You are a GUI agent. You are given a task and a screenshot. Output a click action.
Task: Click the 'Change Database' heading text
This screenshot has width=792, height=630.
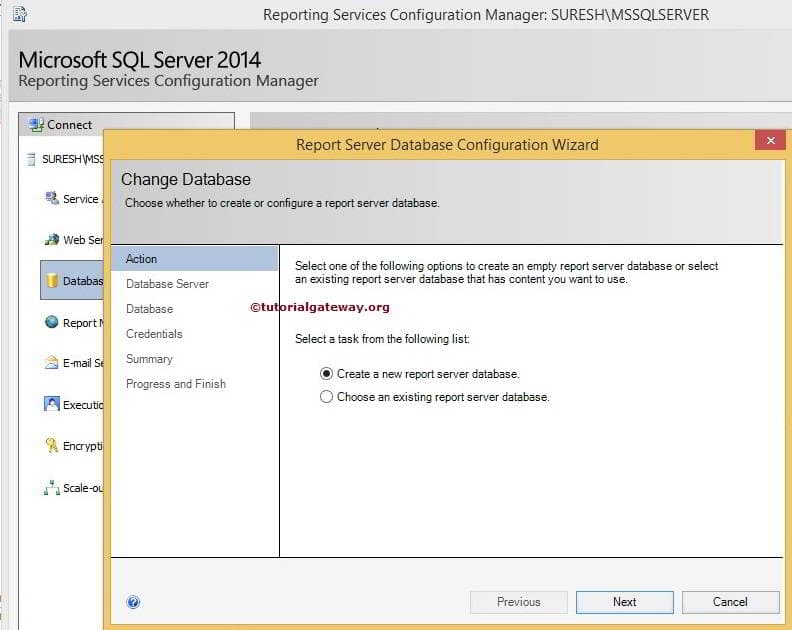click(x=185, y=179)
